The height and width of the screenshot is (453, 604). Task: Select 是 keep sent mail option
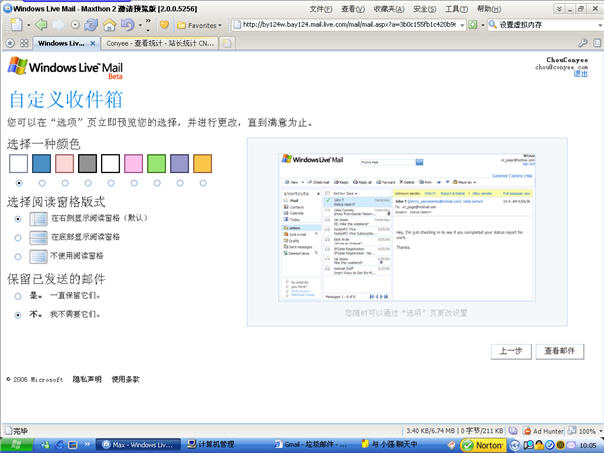click(x=18, y=296)
